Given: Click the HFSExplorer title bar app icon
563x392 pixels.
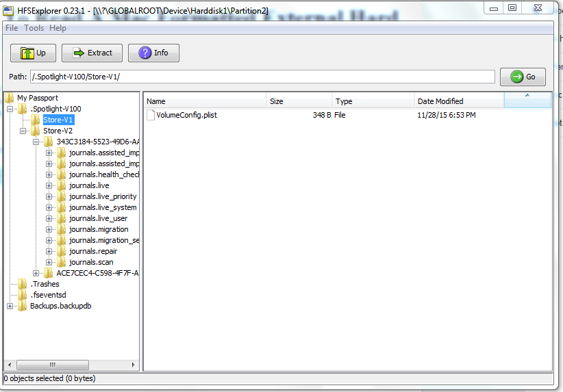Looking at the screenshot, I should click(9, 11).
